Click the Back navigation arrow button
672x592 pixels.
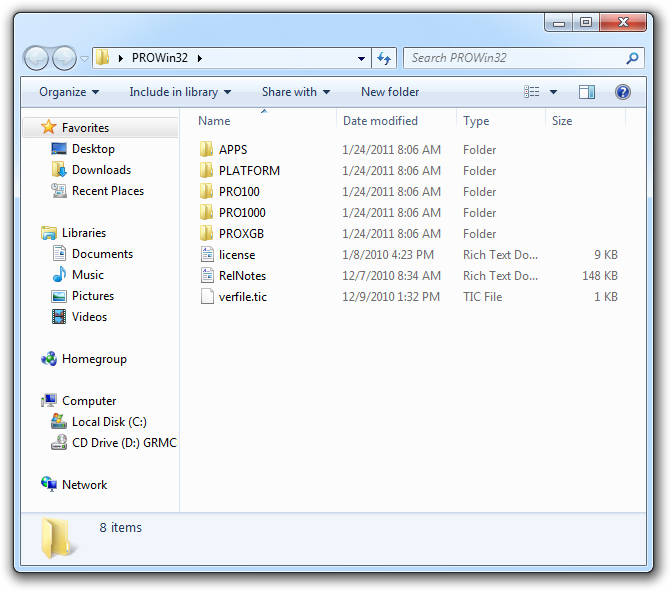[x=36, y=58]
